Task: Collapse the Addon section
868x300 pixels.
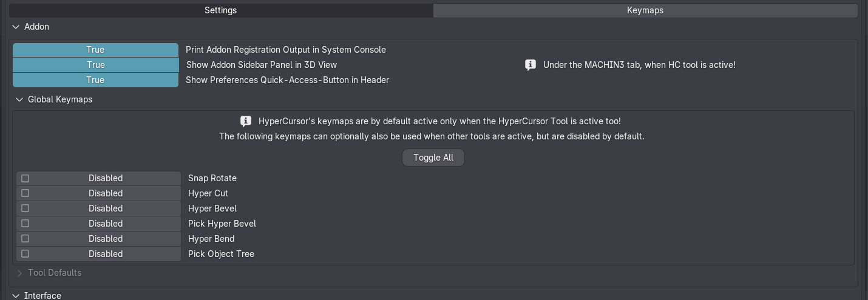Action: [16, 27]
